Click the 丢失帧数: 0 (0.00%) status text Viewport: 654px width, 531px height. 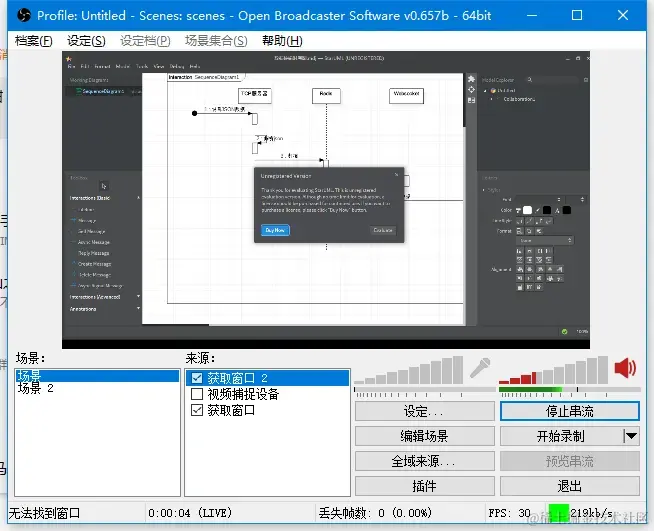tap(375, 513)
